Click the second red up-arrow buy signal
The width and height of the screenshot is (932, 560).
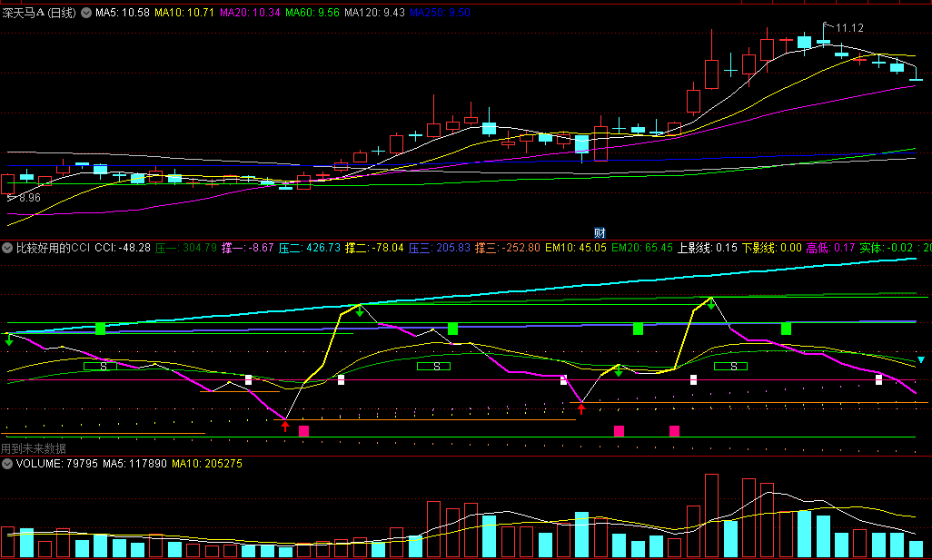[581, 408]
